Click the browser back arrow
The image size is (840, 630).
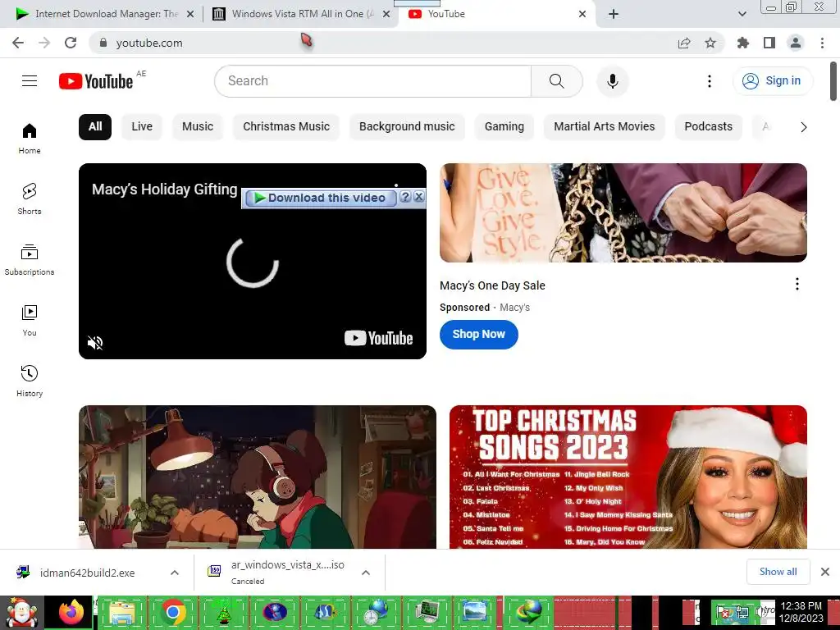point(18,43)
